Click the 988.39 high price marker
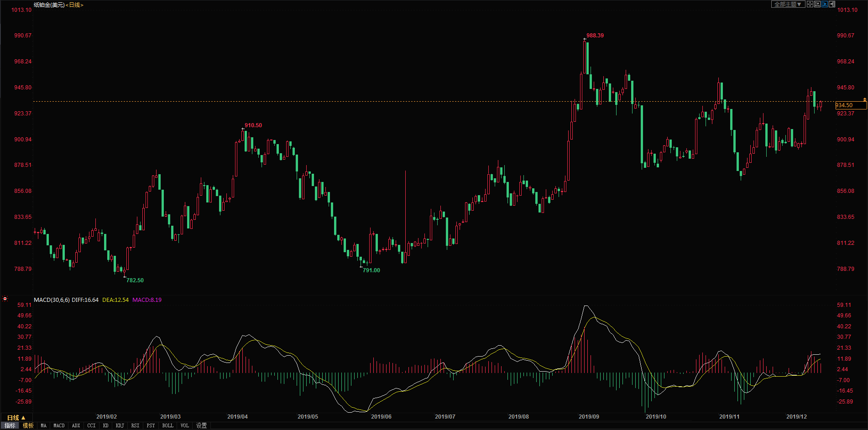The image size is (868, 430). click(x=595, y=35)
